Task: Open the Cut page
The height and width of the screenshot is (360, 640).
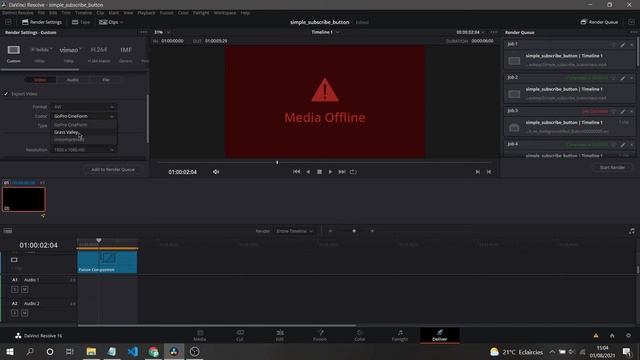Action: coord(240,335)
